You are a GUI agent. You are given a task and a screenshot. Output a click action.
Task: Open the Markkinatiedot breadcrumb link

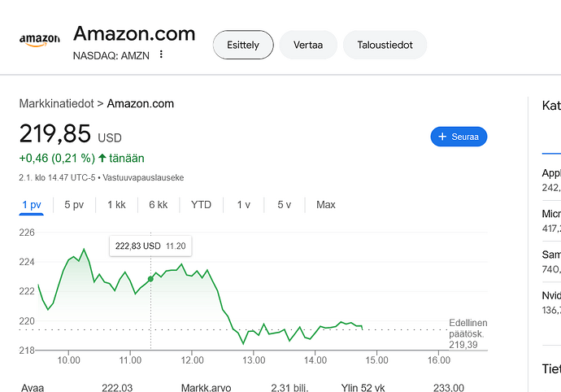56,103
